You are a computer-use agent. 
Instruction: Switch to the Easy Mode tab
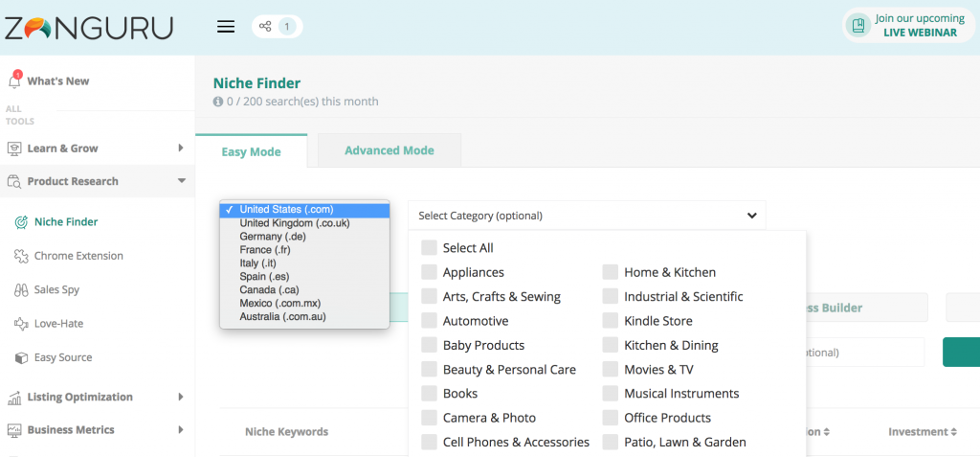click(x=252, y=151)
